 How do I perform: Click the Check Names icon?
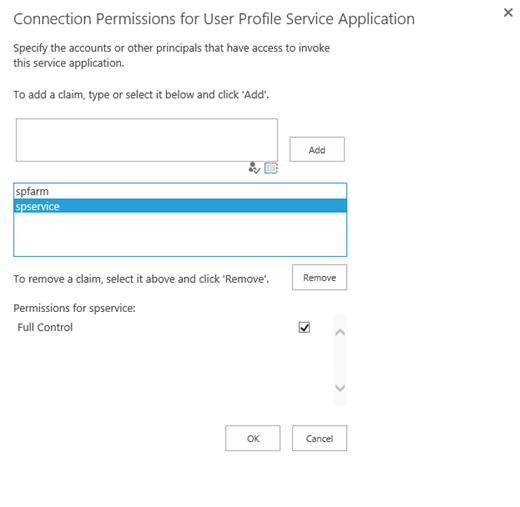[x=254, y=168]
